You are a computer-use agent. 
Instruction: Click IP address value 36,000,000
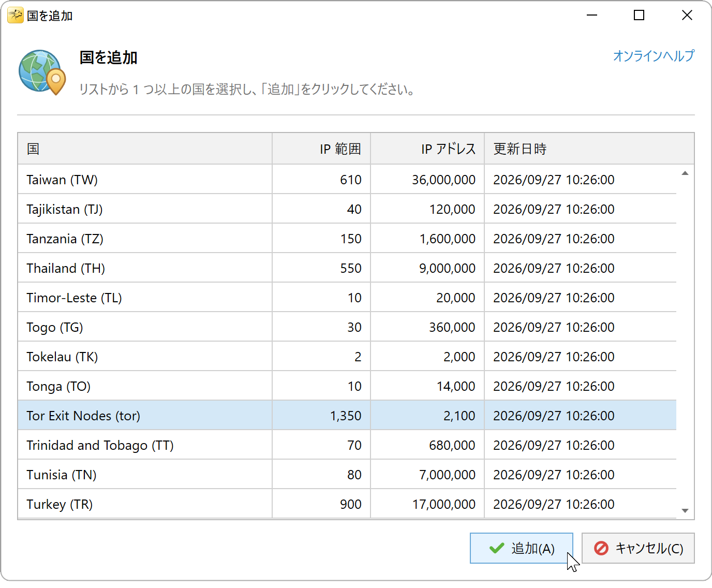pyautogui.click(x=443, y=180)
